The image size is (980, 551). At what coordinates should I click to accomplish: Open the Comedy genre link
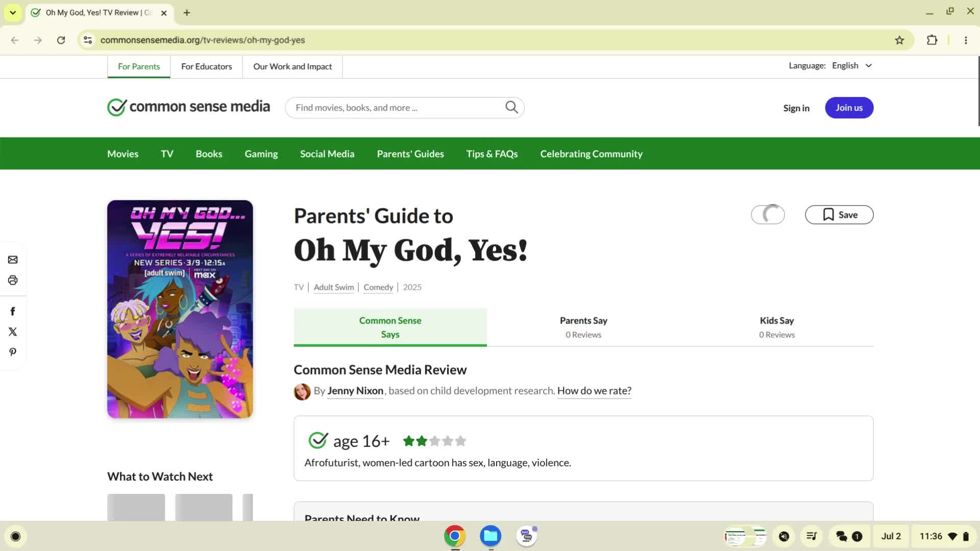[378, 287]
